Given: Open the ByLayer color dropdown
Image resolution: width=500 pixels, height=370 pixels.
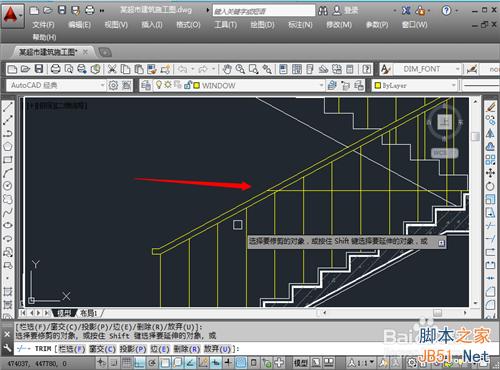Looking at the screenshot, I should (453, 85).
